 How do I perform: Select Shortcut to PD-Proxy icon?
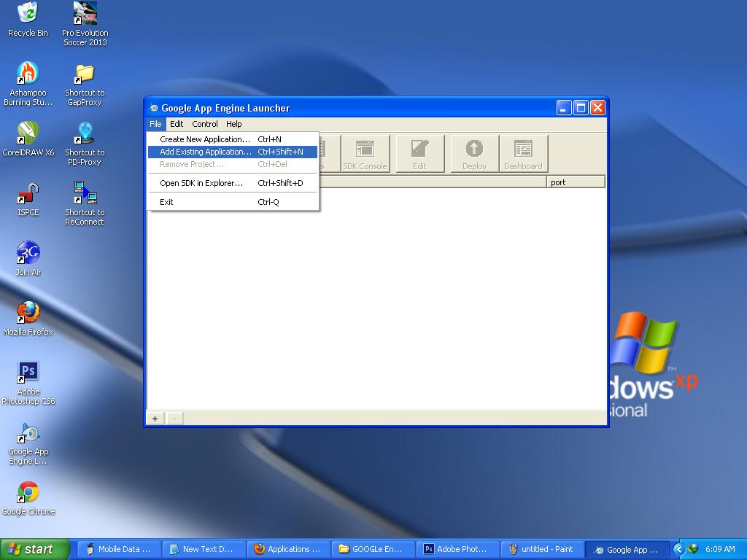click(x=85, y=144)
